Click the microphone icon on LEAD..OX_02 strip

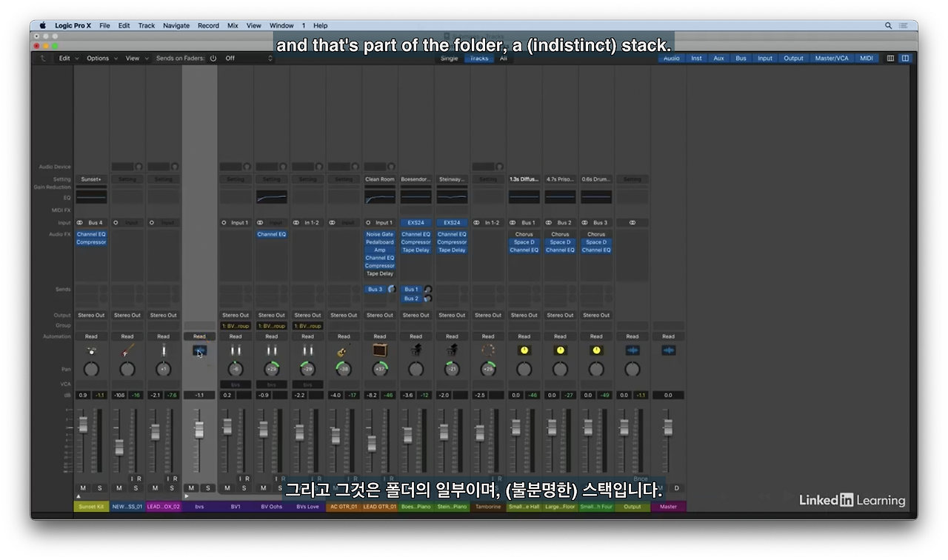164,350
